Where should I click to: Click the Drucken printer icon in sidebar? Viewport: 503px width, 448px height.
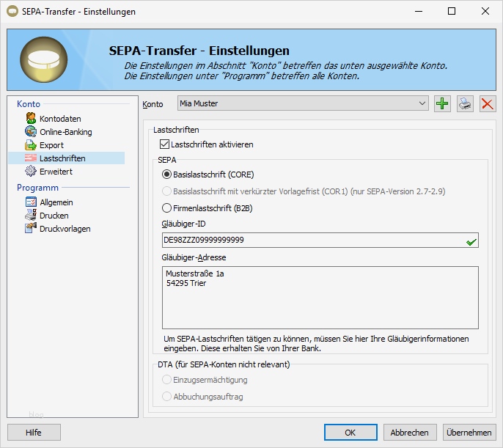[x=31, y=215]
